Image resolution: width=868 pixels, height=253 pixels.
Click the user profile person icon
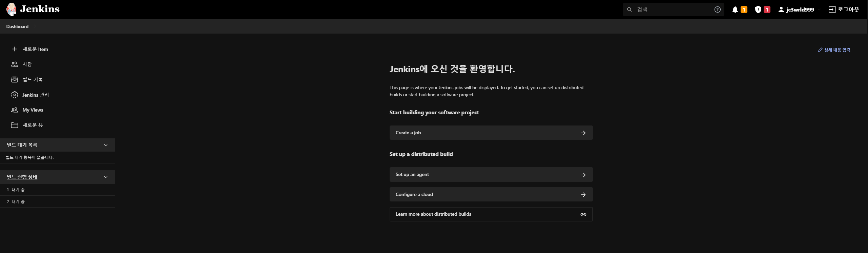(781, 9)
